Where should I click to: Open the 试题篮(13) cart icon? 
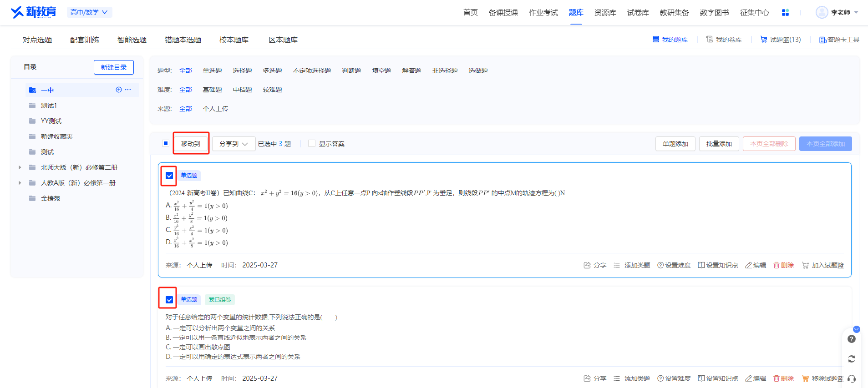coord(763,40)
